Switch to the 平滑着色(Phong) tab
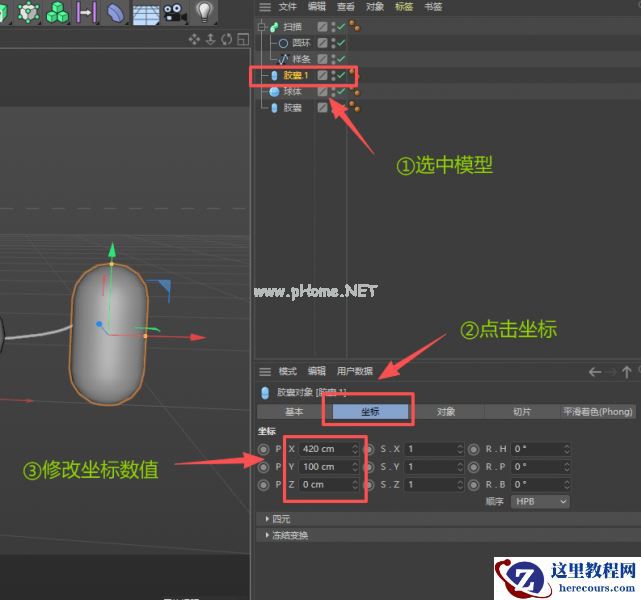Screen dimensions: 641x600 click(x=598, y=412)
